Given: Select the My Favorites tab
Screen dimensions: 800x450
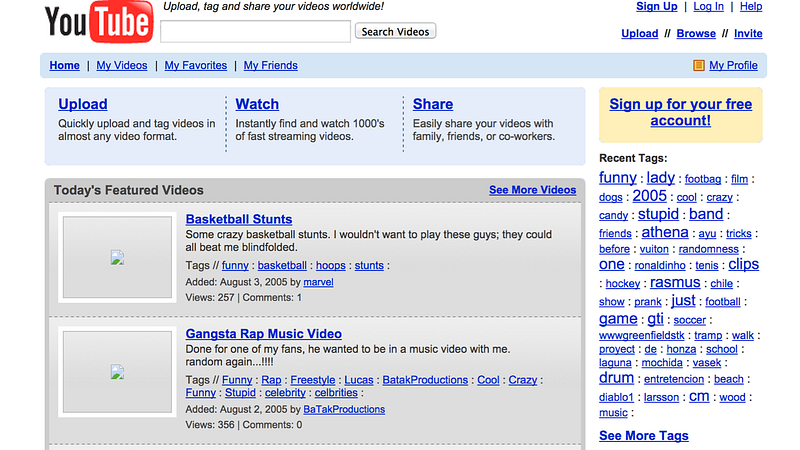Looking at the screenshot, I should pos(195,65).
